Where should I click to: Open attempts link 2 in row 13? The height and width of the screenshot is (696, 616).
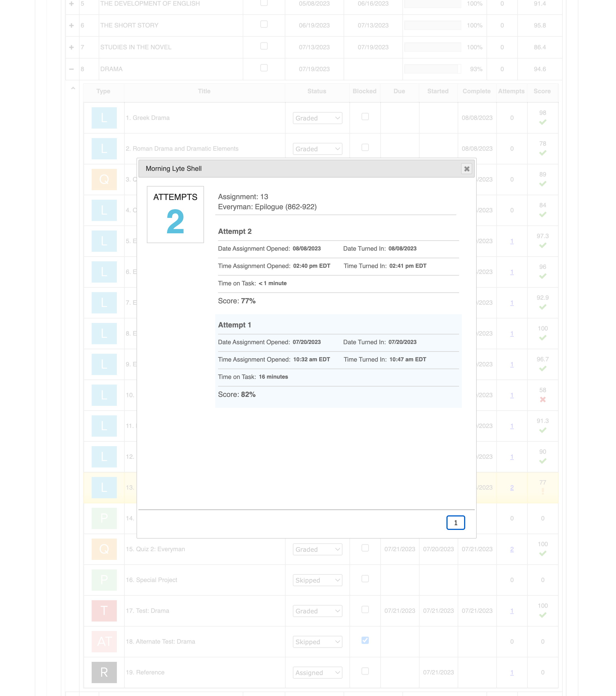tap(512, 488)
